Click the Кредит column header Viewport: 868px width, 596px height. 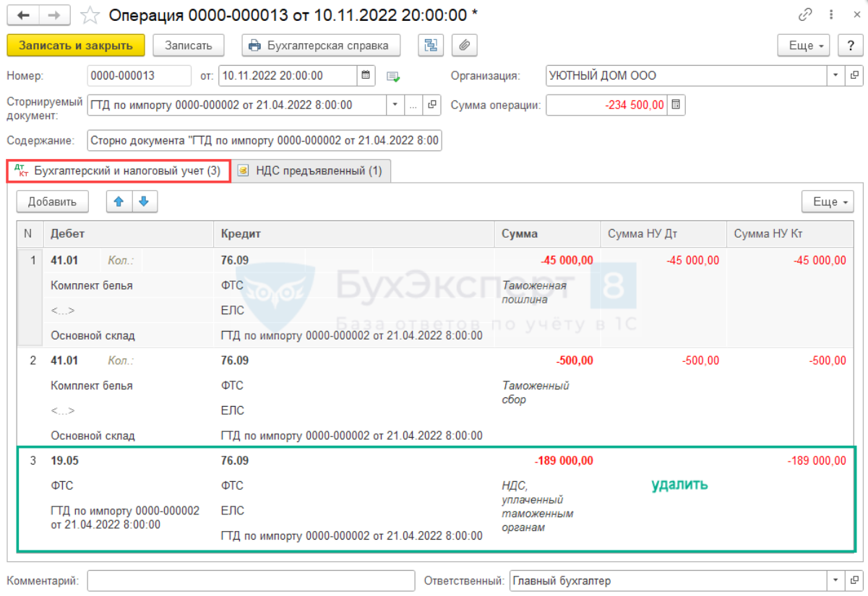(354, 234)
